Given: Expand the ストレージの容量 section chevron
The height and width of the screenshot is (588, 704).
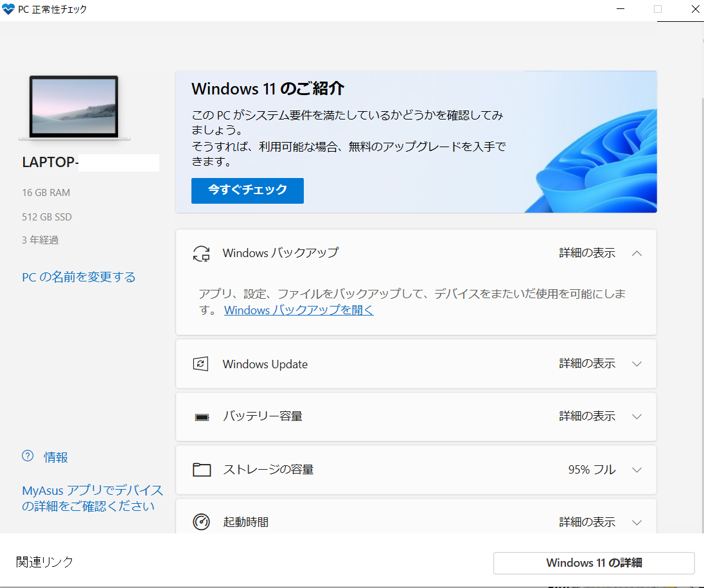Looking at the screenshot, I should 637,470.
